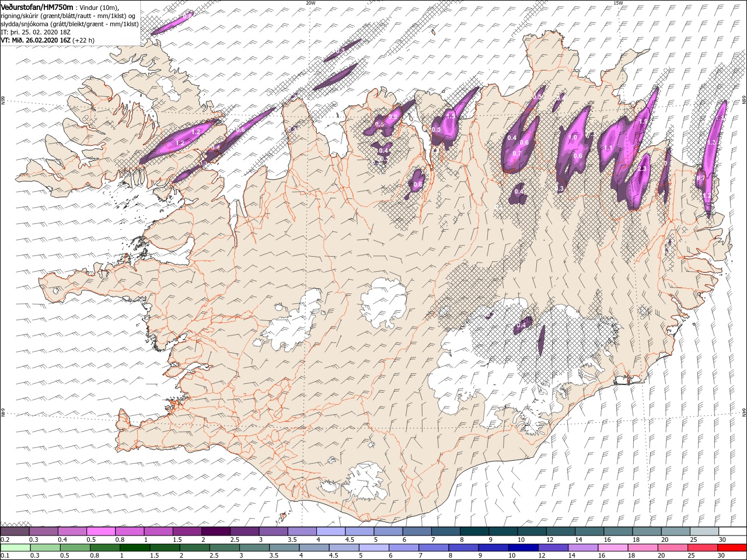Click the 1.1 snowfall value label
This screenshot has width=747, height=560.
pos(608,148)
